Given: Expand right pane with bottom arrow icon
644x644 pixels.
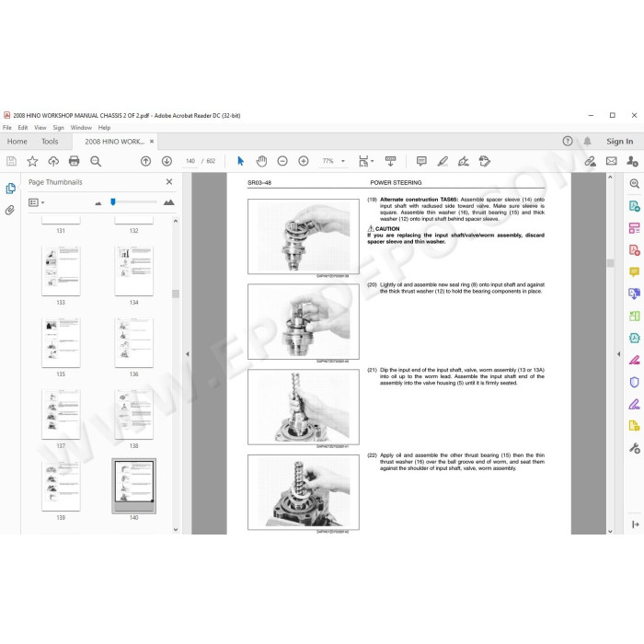Looking at the screenshot, I should coord(636,524).
